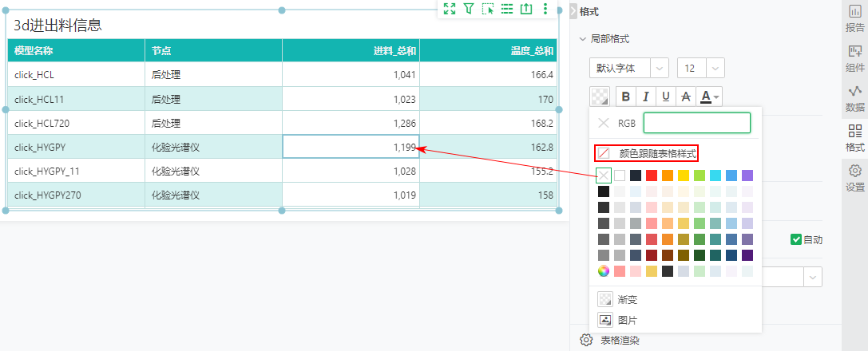Select the 模型名称 column header
The height and width of the screenshot is (351, 868).
pyautogui.click(x=77, y=50)
